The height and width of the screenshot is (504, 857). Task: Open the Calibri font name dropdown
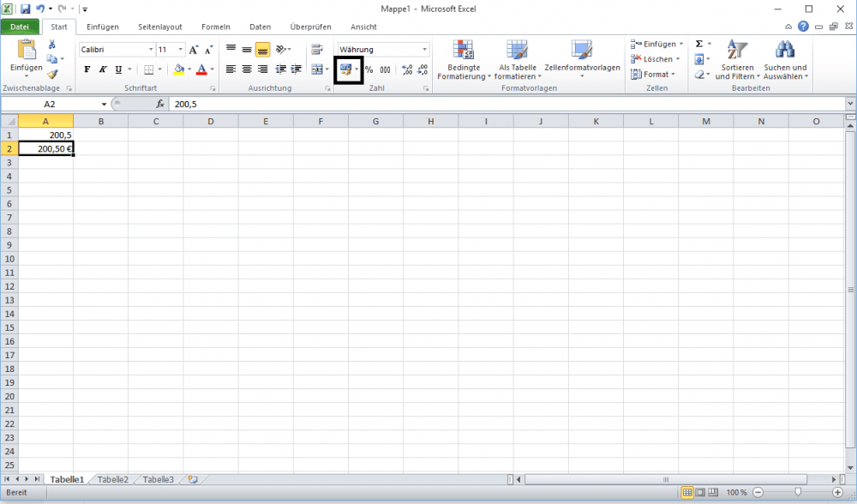pos(151,49)
